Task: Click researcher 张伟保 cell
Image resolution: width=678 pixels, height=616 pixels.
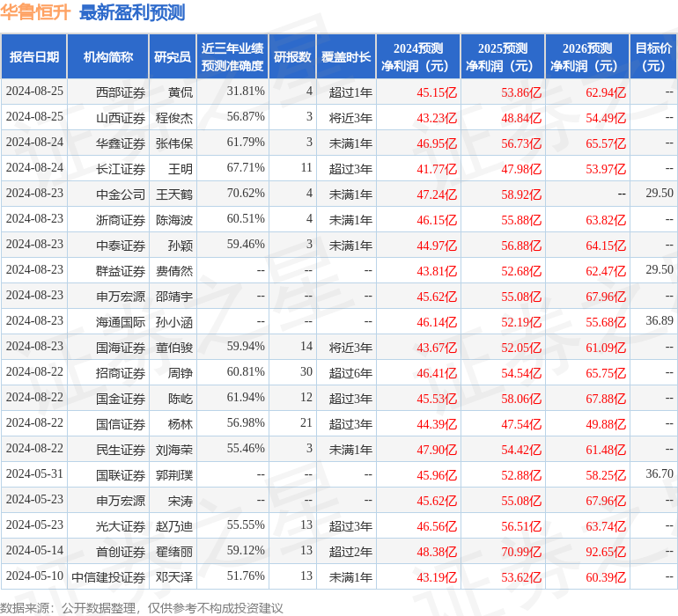Action: point(174,143)
